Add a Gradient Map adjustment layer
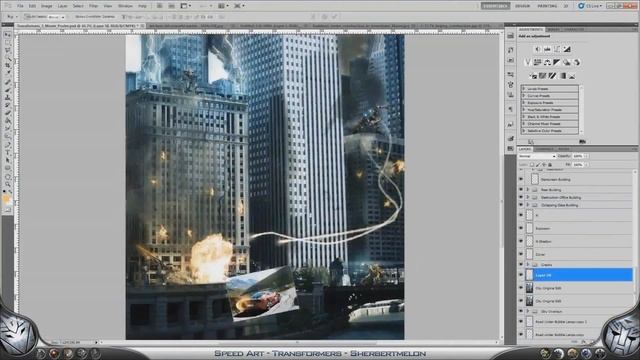Viewport: 640px width, 360px height. (x=562, y=76)
